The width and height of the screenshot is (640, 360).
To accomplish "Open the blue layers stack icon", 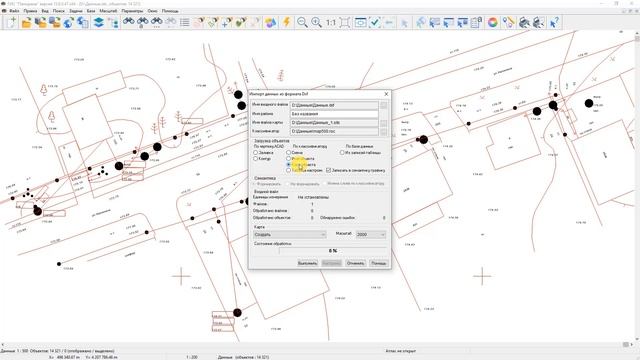I will point(98,22).
